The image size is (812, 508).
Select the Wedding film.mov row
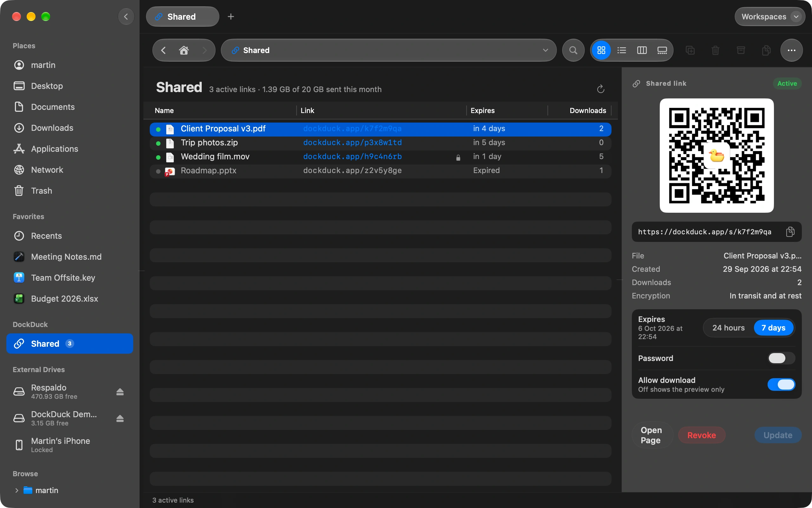(x=380, y=157)
